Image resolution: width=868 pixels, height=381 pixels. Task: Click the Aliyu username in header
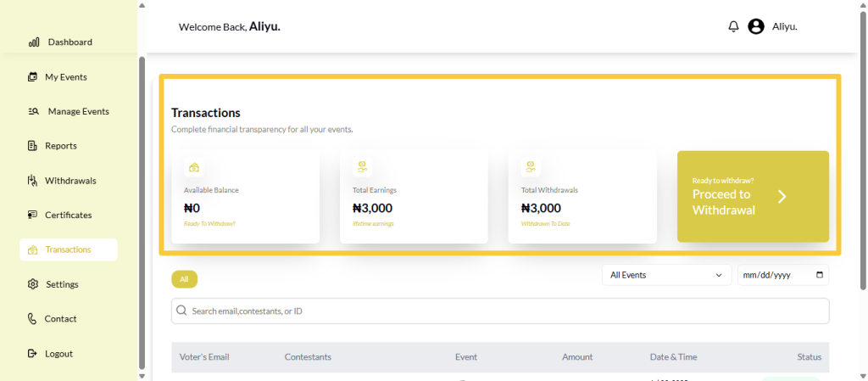click(784, 27)
